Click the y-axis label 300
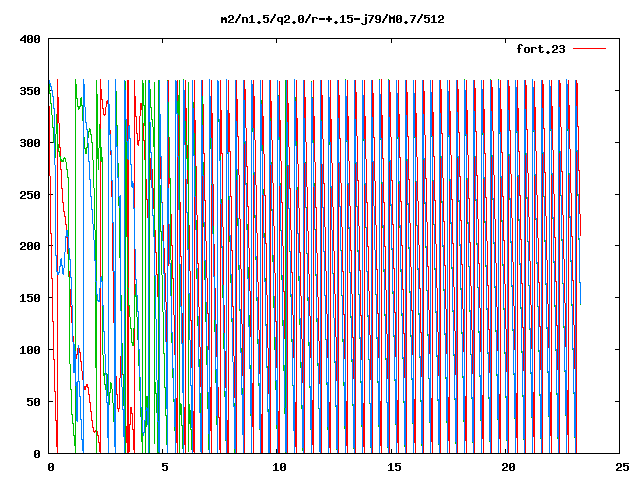Image resolution: width=640 pixels, height=480 pixels. 30,143
